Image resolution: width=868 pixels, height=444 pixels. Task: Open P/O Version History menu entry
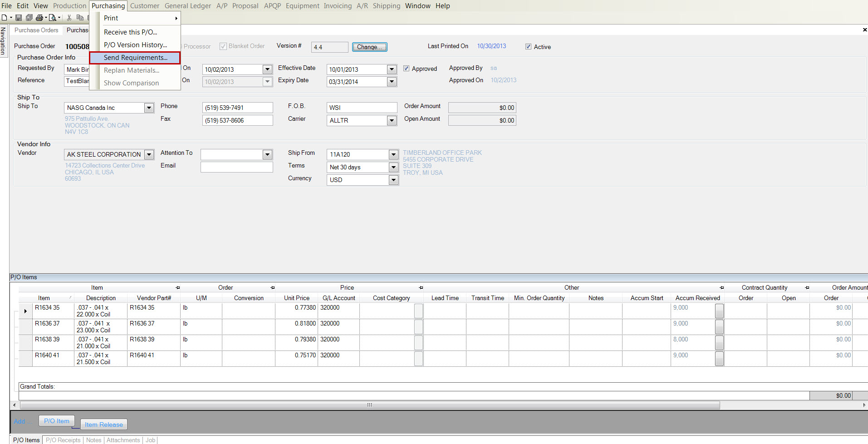pos(135,45)
